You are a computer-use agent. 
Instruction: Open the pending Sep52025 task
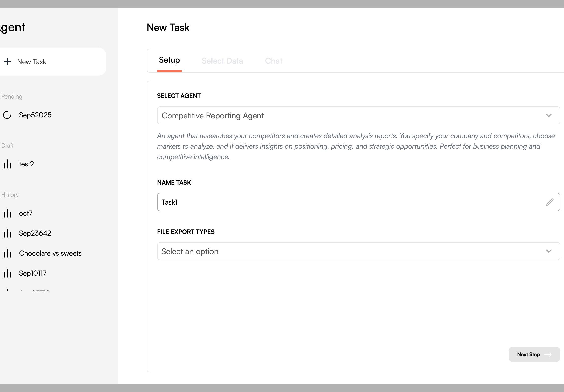point(35,115)
